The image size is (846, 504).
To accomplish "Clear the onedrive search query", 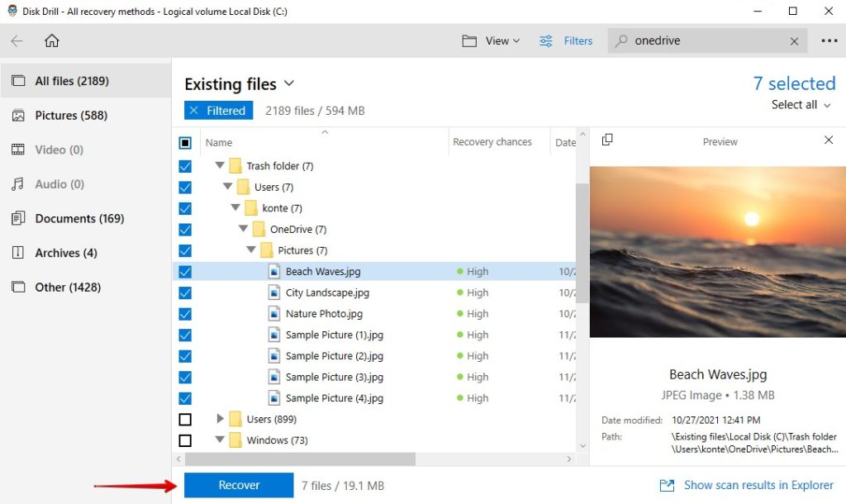I will coord(794,40).
